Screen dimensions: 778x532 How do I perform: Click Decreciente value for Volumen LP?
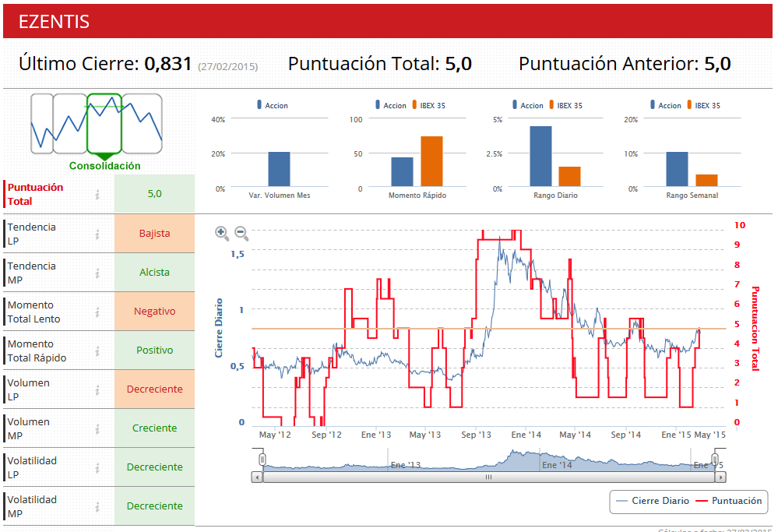click(x=154, y=389)
